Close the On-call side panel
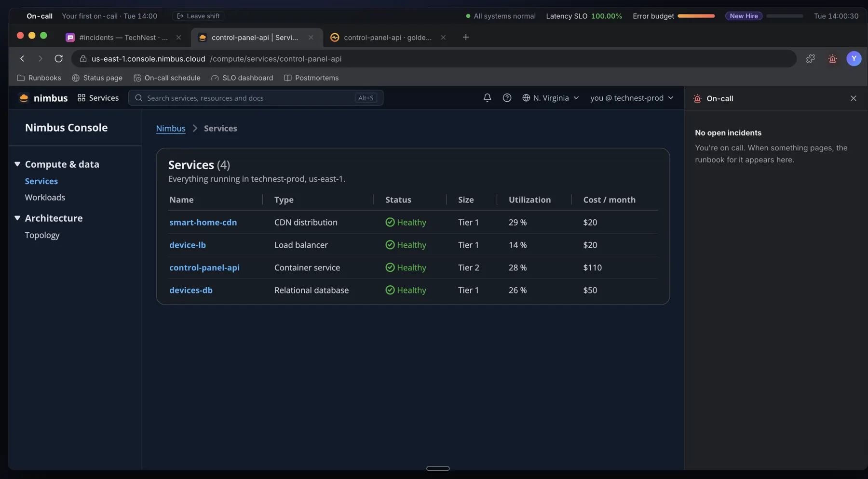868x479 pixels. (x=854, y=98)
